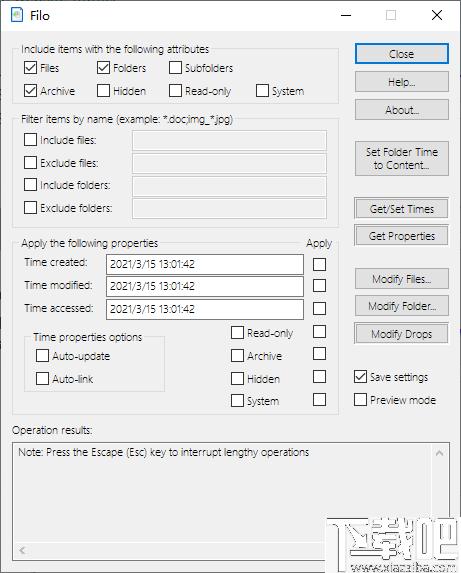Click the Get Properties button
Image resolution: width=461 pixels, height=573 pixels.
401,236
